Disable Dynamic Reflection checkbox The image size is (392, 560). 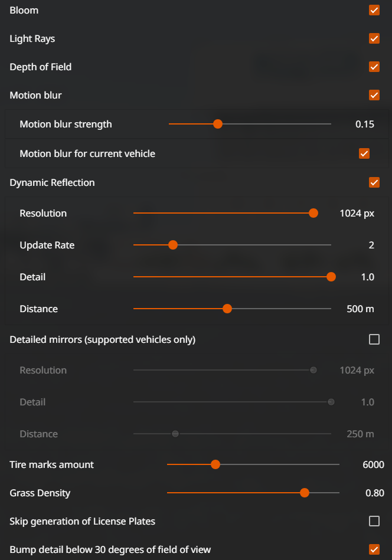[374, 182]
